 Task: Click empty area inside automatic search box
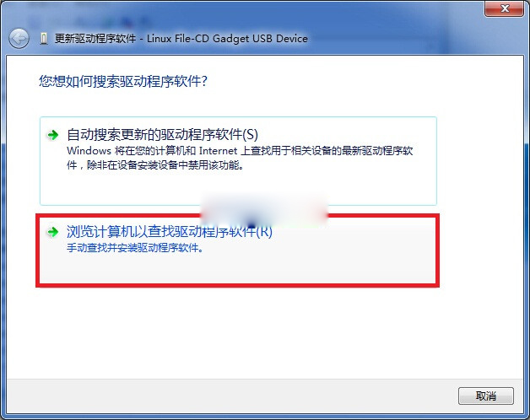pyautogui.click(x=238, y=188)
